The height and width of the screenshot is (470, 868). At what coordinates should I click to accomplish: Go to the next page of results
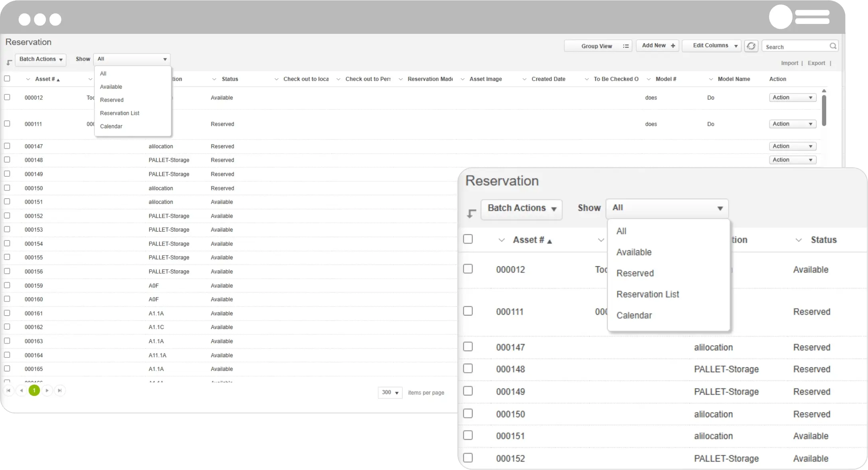47,390
